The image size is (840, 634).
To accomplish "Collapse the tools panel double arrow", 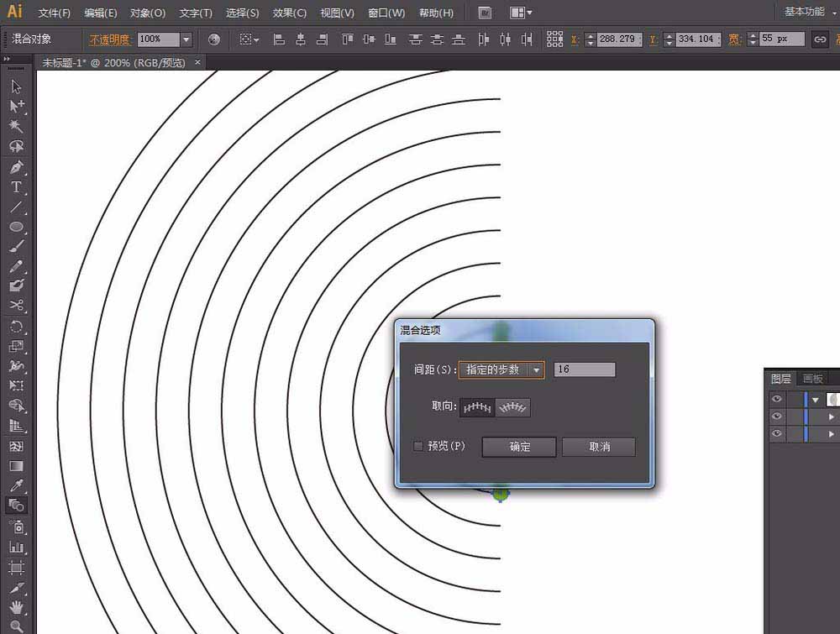I will click(x=7, y=59).
